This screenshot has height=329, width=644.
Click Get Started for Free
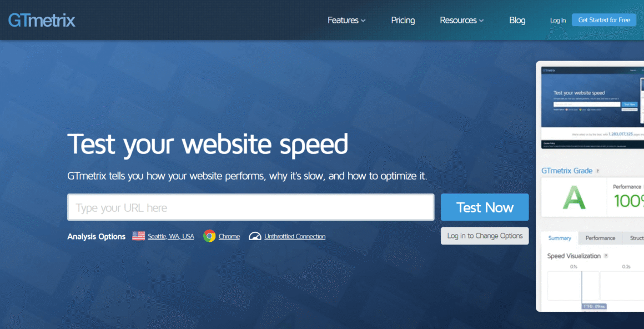(603, 19)
